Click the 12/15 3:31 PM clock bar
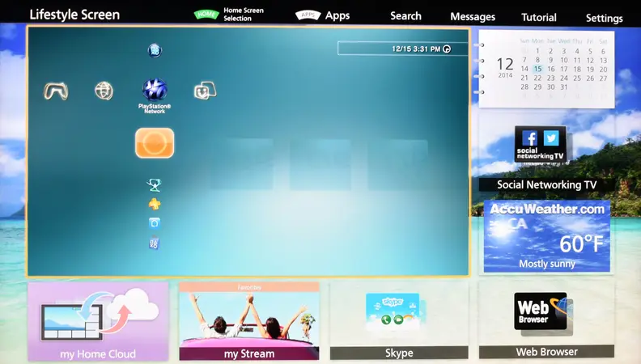The height and width of the screenshot is (364, 641). pyautogui.click(x=403, y=49)
